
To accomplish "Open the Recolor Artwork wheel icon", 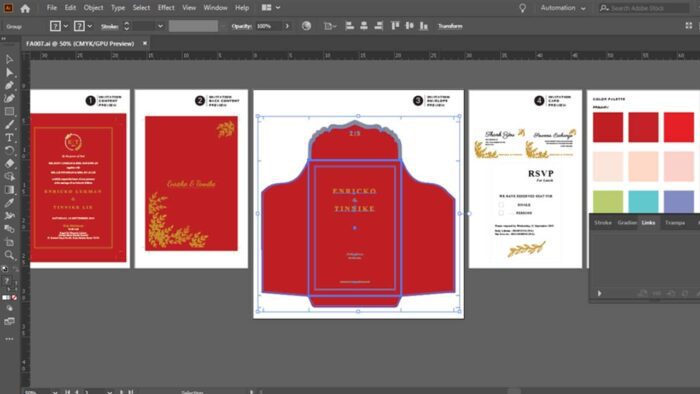I will tap(306, 26).
